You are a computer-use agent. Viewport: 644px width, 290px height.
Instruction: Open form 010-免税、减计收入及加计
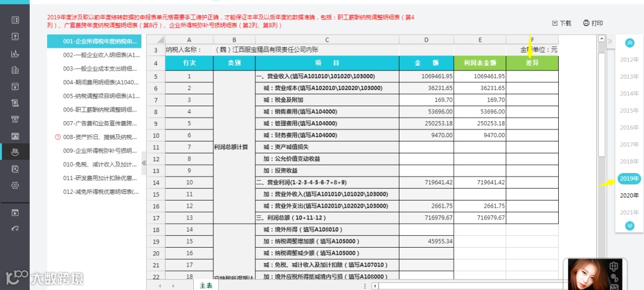point(100,164)
